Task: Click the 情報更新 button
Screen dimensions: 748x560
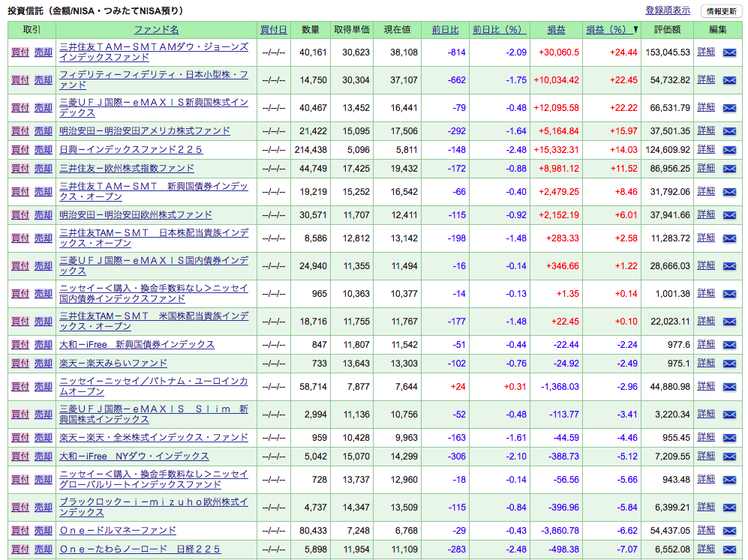Action: (x=721, y=11)
